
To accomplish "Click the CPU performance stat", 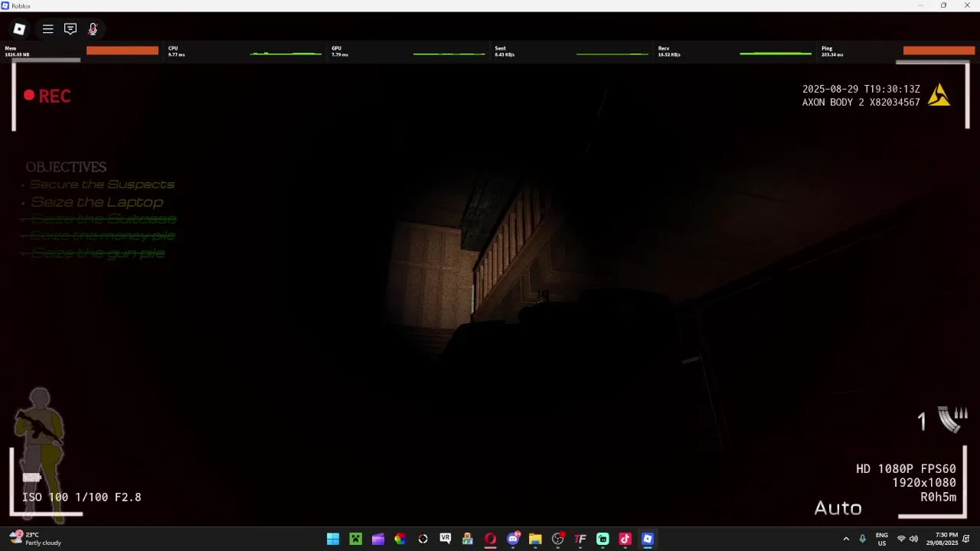I will 245,51.
